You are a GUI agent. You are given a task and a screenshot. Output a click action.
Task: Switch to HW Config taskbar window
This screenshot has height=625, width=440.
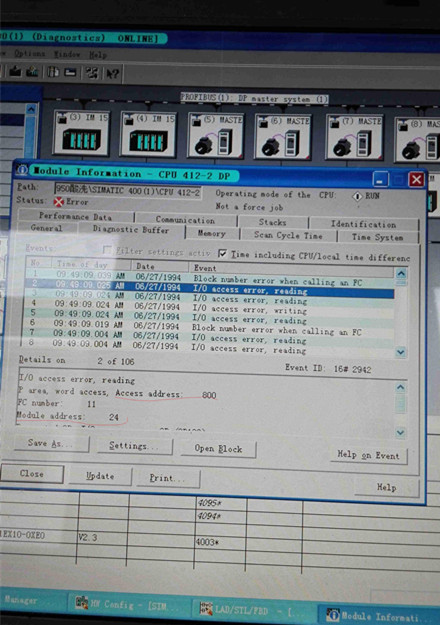128,605
